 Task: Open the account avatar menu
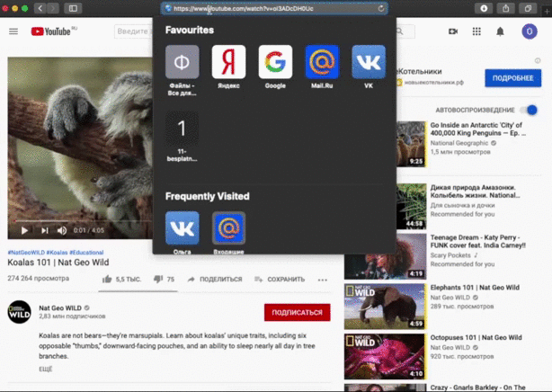coord(530,31)
